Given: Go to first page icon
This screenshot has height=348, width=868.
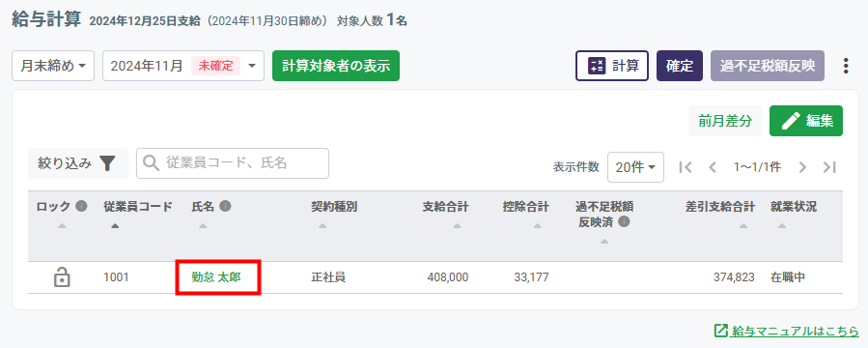Looking at the screenshot, I should [686, 167].
